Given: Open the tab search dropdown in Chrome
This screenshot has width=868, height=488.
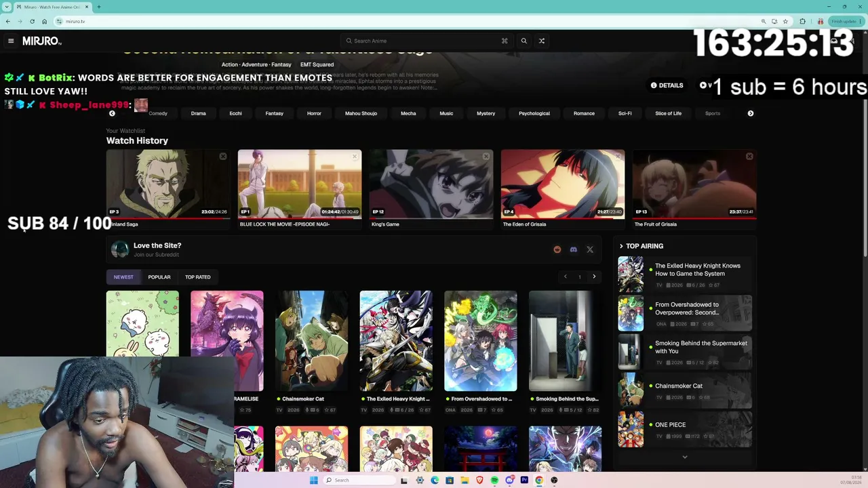Looking at the screenshot, I should coord(7,7).
